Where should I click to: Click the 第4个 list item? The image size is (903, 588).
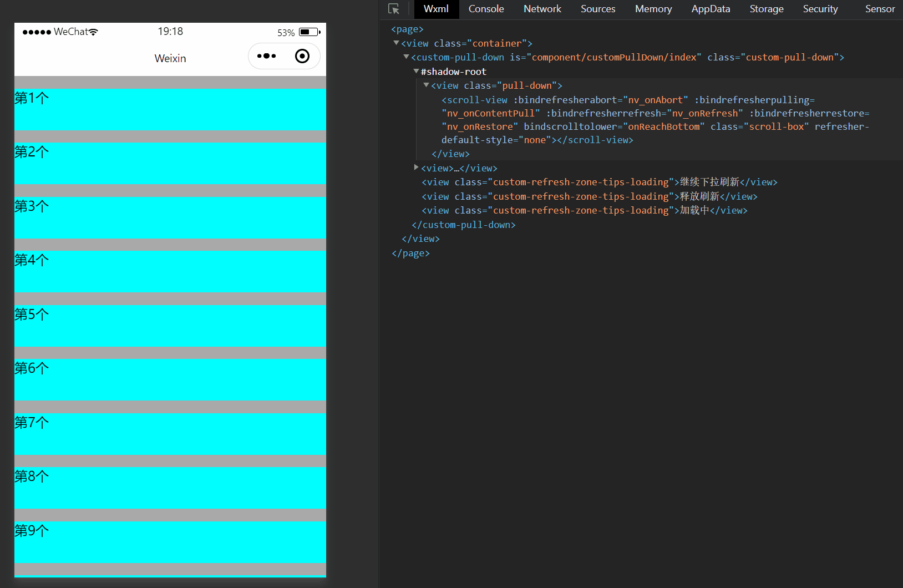click(170, 272)
